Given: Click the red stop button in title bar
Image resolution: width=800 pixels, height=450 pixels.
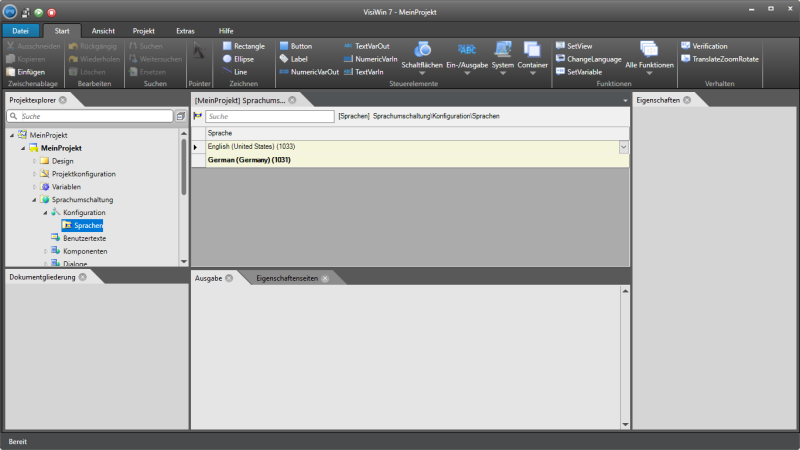Looking at the screenshot, I should point(52,12).
